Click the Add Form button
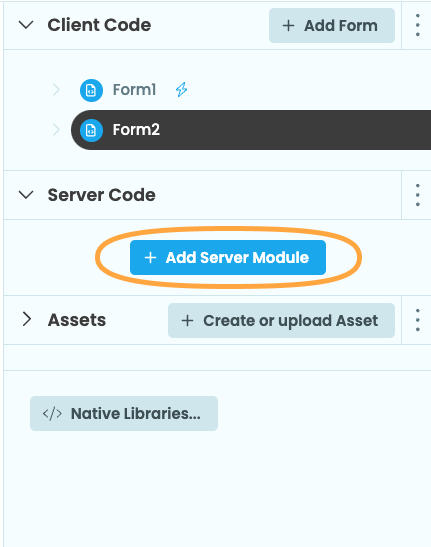 [x=332, y=25]
